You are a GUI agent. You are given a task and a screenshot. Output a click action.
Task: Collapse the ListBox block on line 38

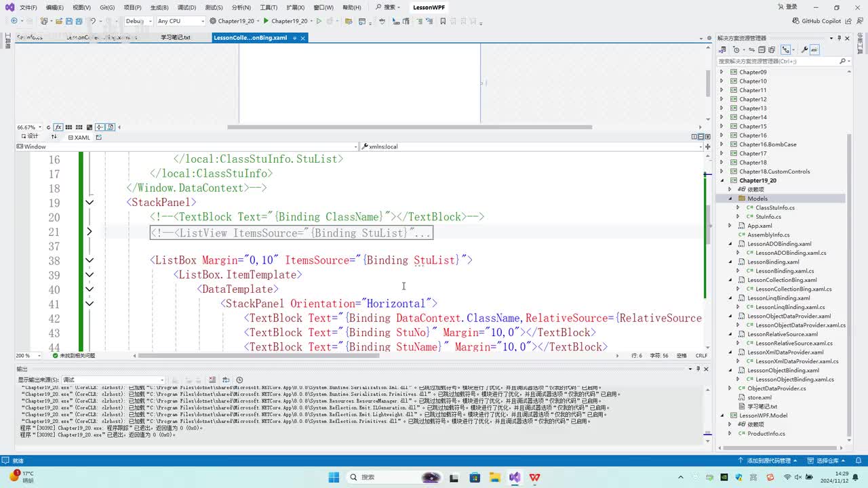point(90,260)
